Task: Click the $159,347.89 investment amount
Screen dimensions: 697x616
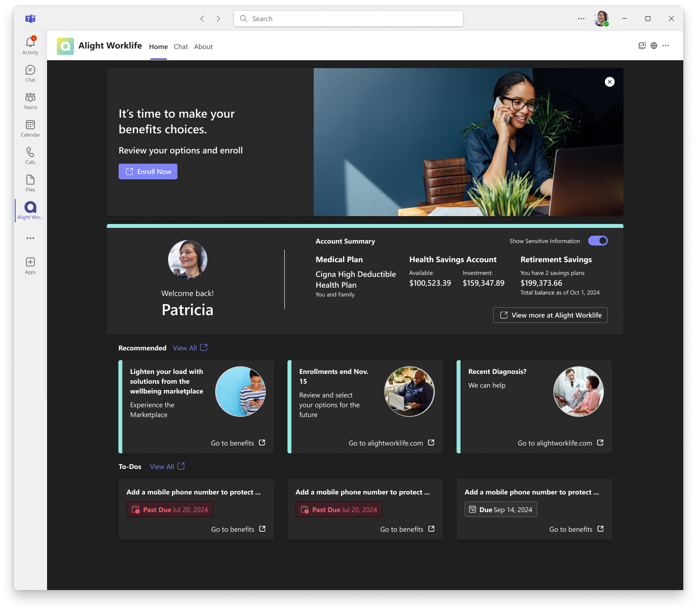Action: (483, 283)
